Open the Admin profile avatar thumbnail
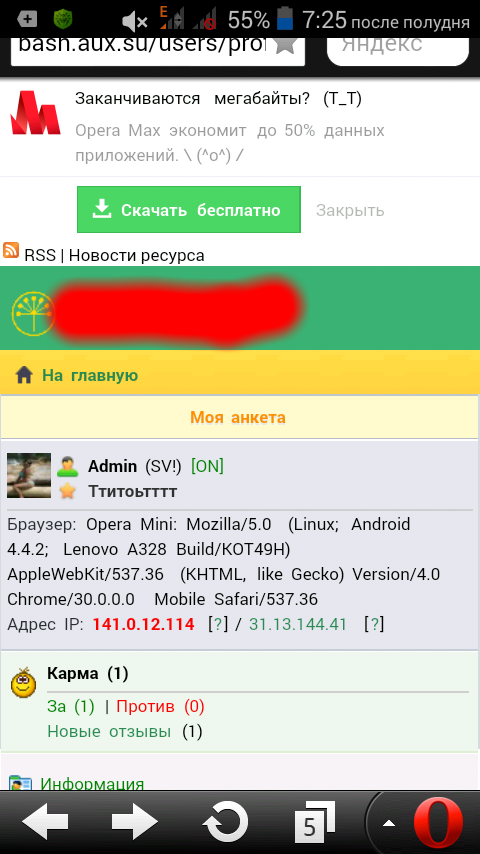 pyautogui.click(x=29, y=475)
